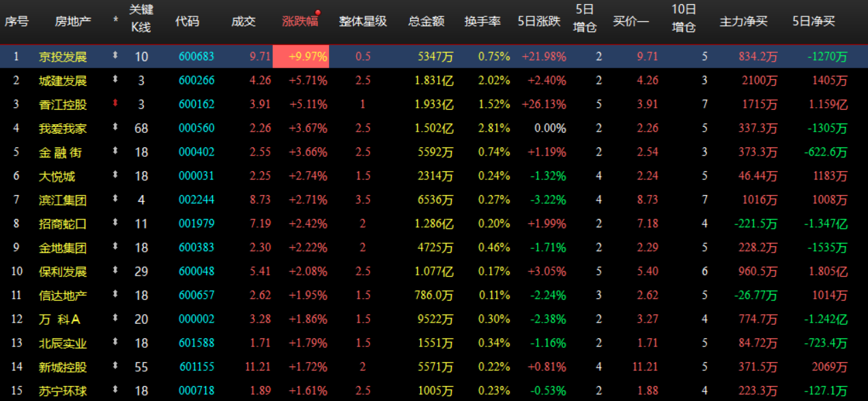This screenshot has height=401, width=868.
Task: Sort by the 总金额 column header
Action: point(426,21)
